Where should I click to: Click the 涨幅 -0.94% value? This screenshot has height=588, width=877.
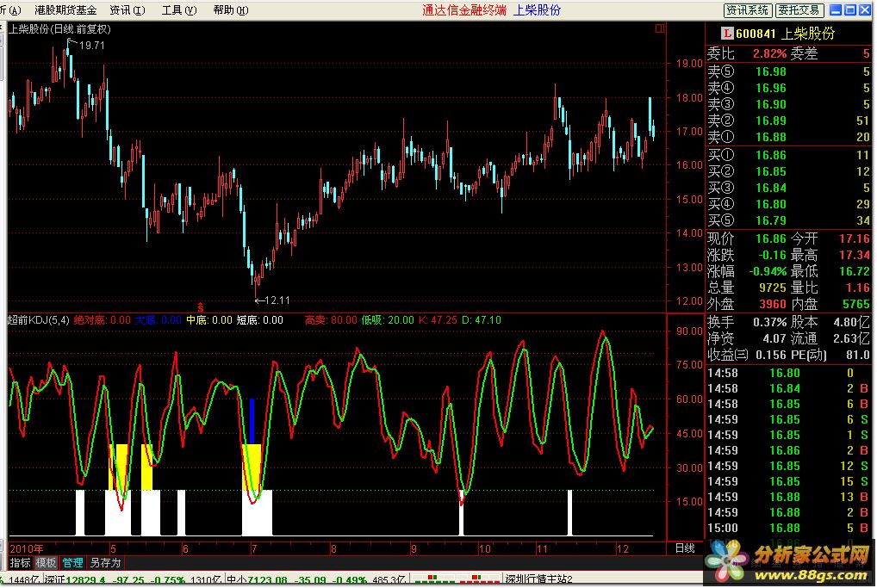[x=768, y=271]
